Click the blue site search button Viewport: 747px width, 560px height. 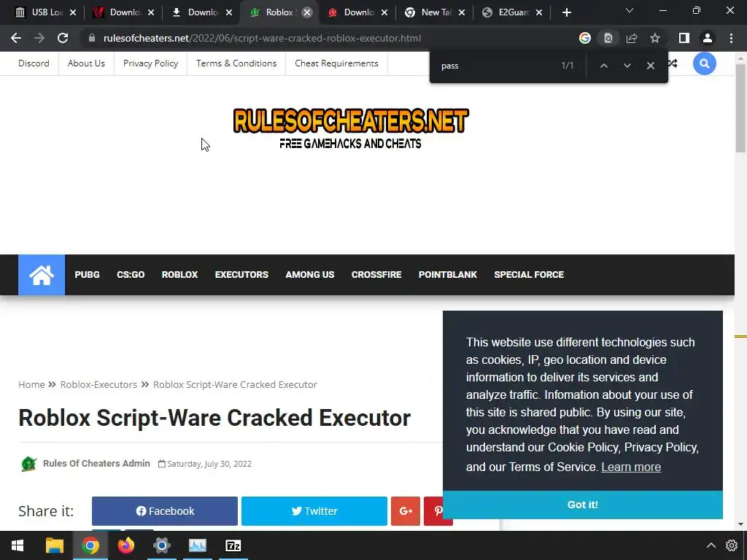[x=704, y=63]
